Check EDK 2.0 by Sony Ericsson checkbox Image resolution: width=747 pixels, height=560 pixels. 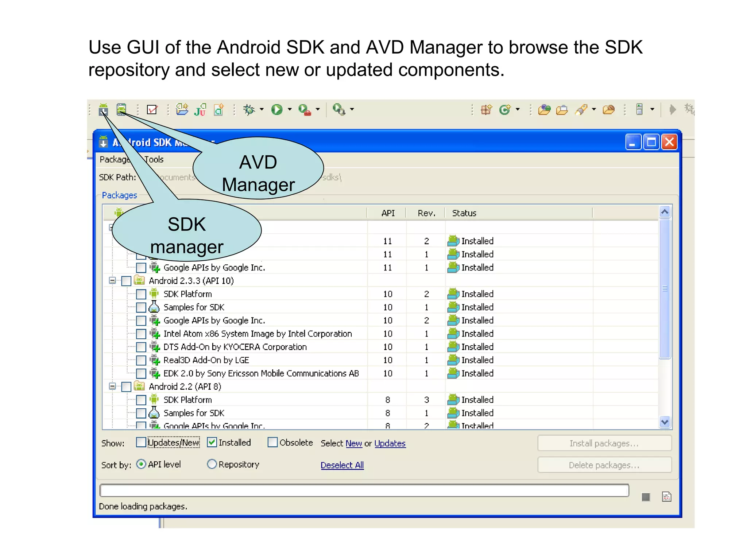tap(141, 373)
